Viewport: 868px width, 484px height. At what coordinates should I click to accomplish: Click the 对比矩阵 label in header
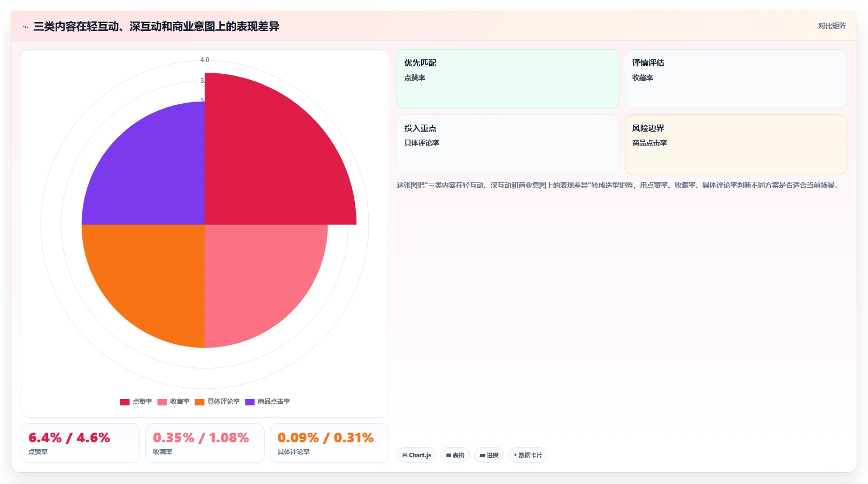(x=832, y=26)
